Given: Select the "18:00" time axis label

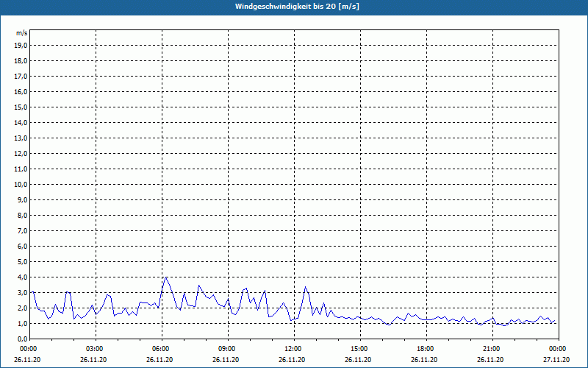Looking at the screenshot, I should [x=425, y=349].
